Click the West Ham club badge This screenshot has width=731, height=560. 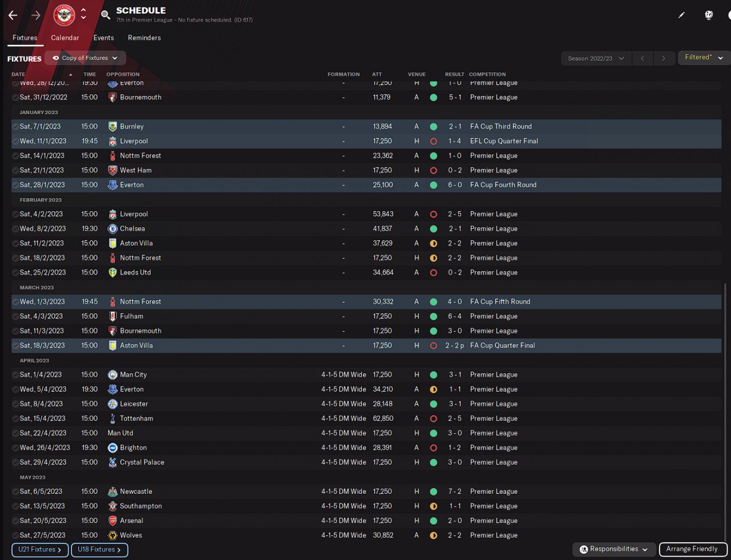113,170
